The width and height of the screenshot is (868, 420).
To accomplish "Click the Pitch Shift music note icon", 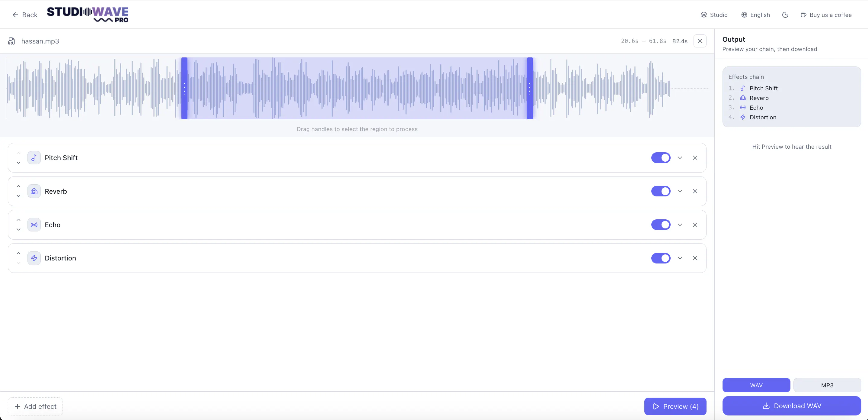I will [x=34, y=158].
